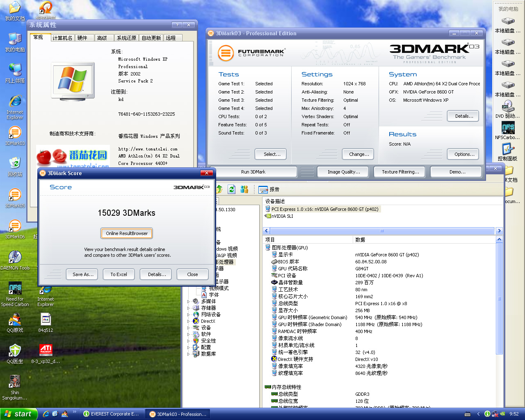Expand the DirectX tree node
The image size is (525, 420).
click(x=189, y=321)
